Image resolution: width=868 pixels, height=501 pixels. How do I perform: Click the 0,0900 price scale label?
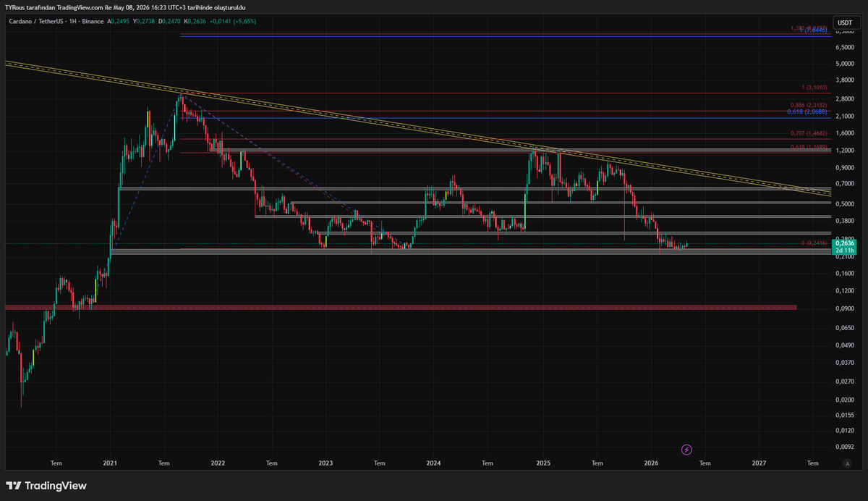click(x=844, y=308)
